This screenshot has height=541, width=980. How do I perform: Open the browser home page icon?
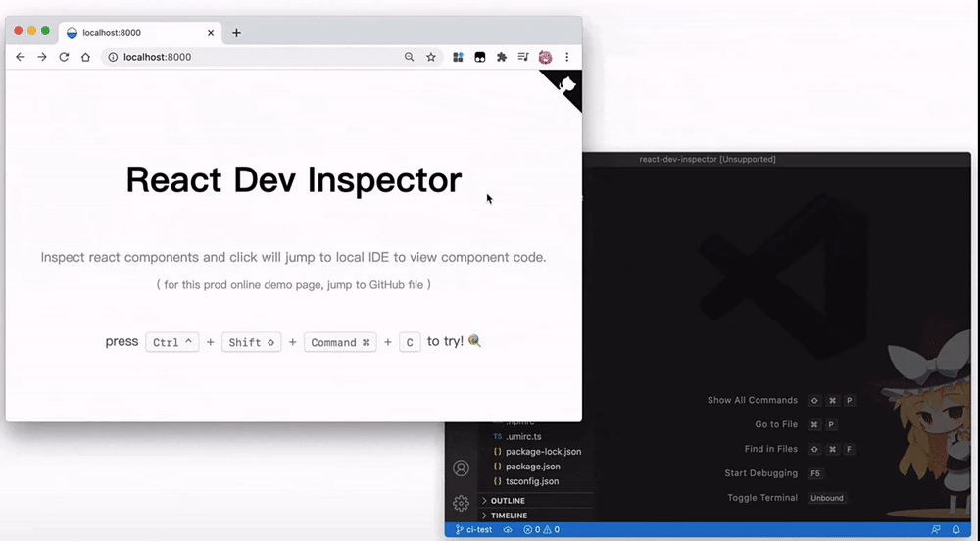(x=85, y=57)
